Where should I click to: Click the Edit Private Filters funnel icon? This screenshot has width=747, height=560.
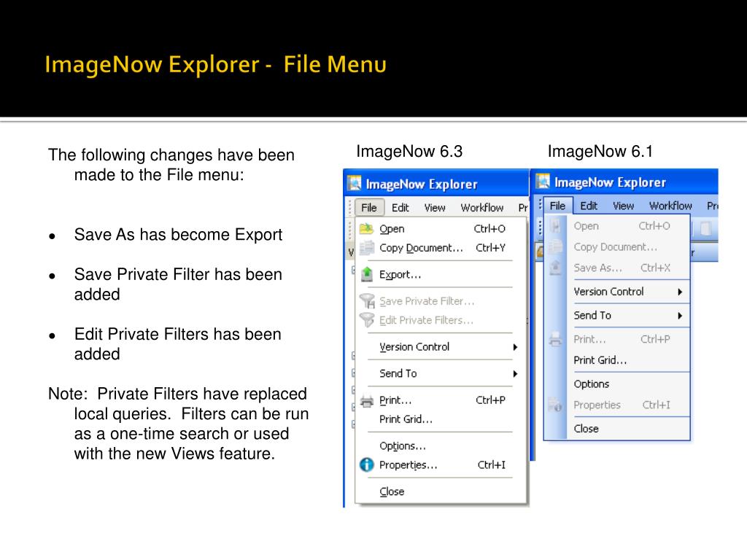click(x=366, y=320)
